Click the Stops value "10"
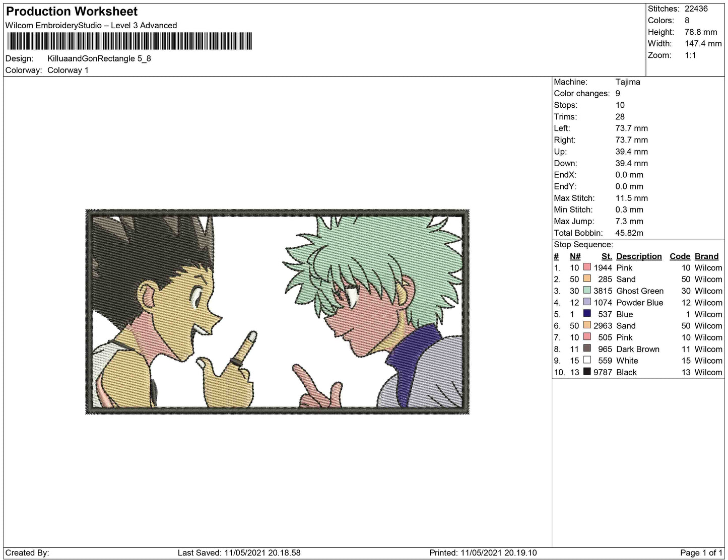 click(620, 105)
